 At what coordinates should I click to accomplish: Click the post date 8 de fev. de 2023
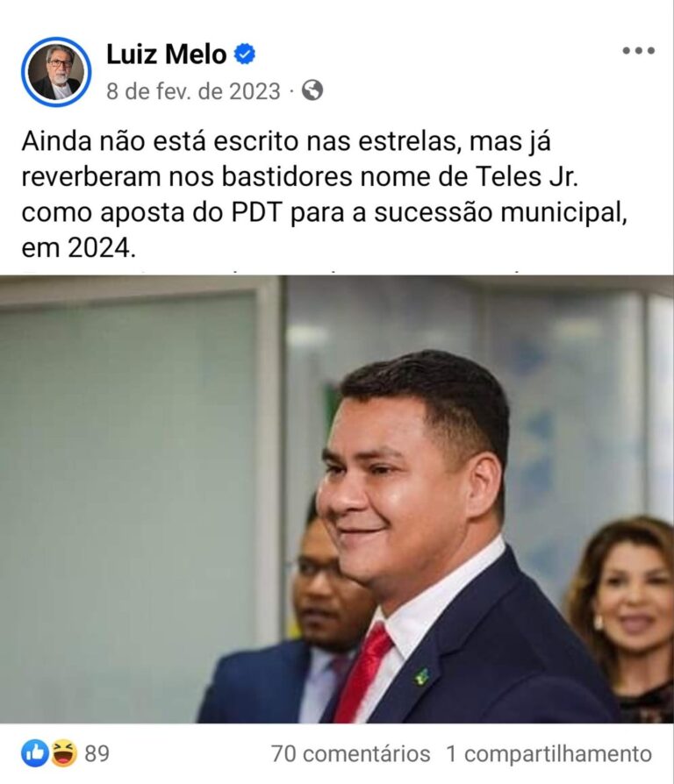point(193,91)
